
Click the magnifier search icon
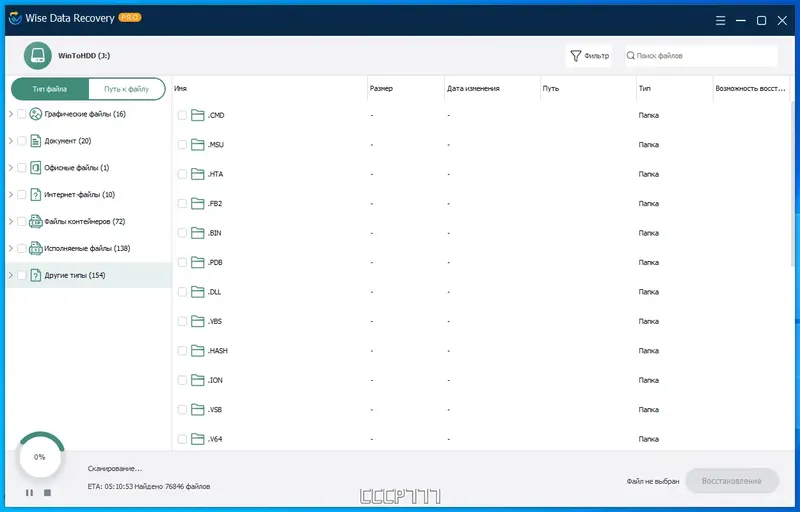[631, 56]
